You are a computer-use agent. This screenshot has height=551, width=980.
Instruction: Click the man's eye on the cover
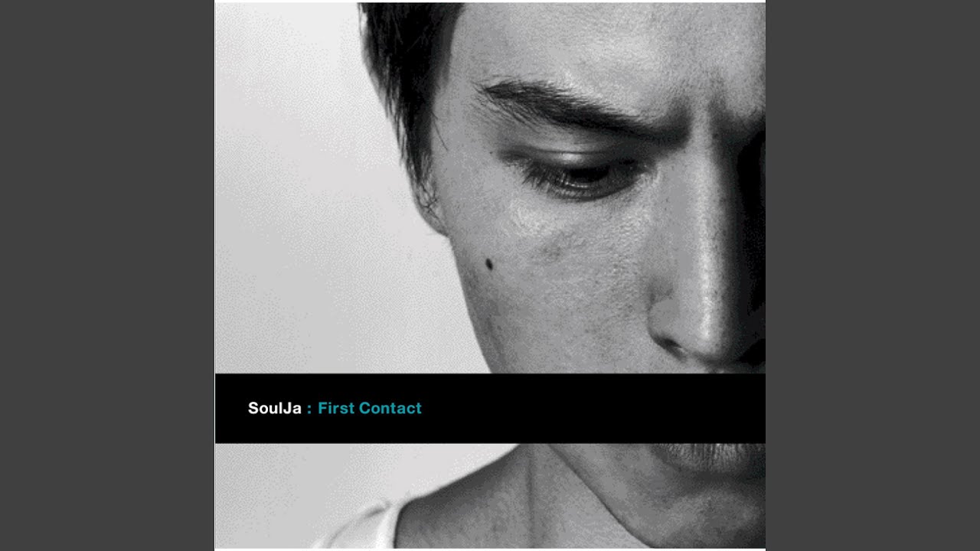[578, 176]
